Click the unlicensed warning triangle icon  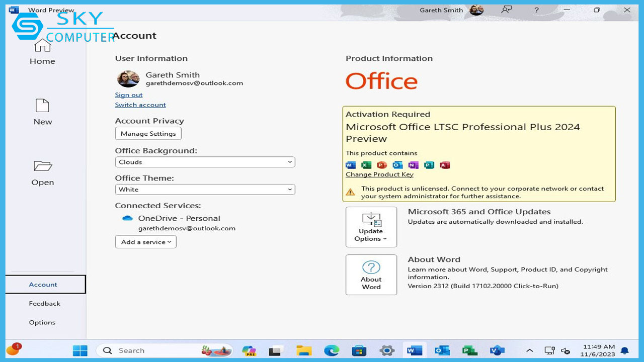pos(351,192)
